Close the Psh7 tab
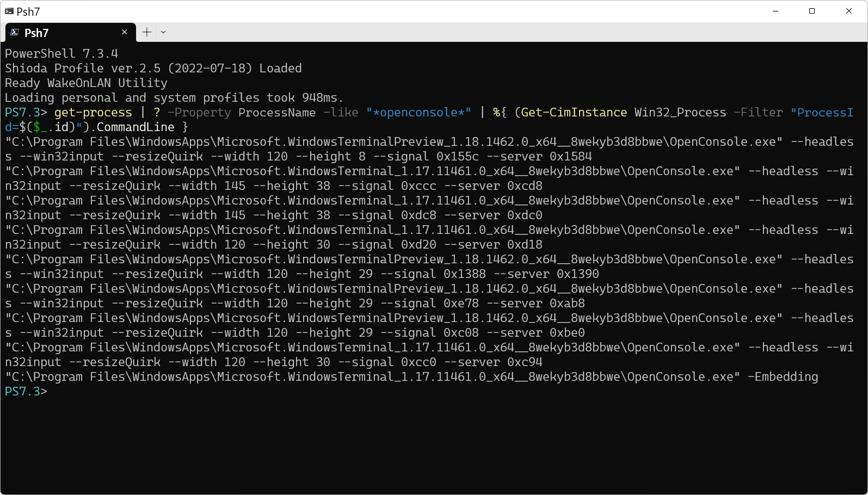The height and width of the screenshot is (495, 868). coord(125,32)
